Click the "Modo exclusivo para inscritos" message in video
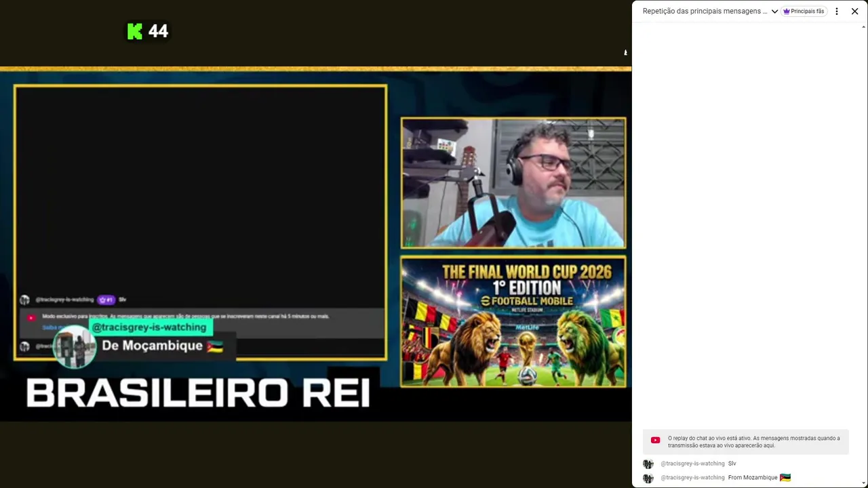 pyautogui.click(x=185, y=317)
